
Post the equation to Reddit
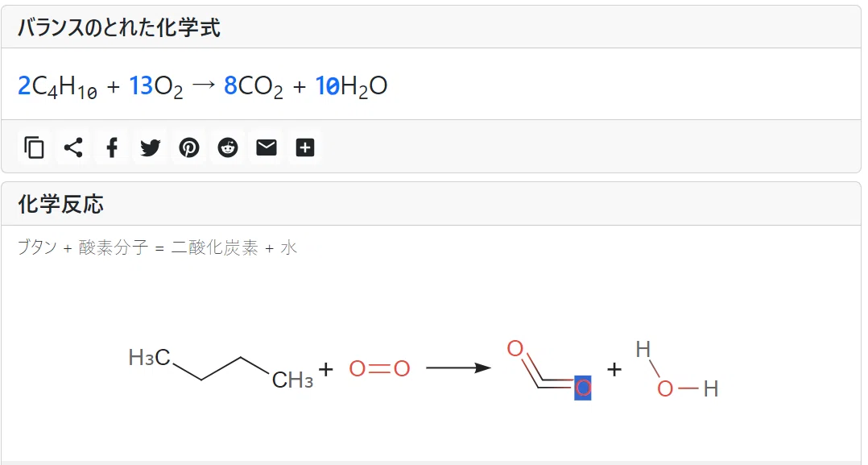(228, 147)
